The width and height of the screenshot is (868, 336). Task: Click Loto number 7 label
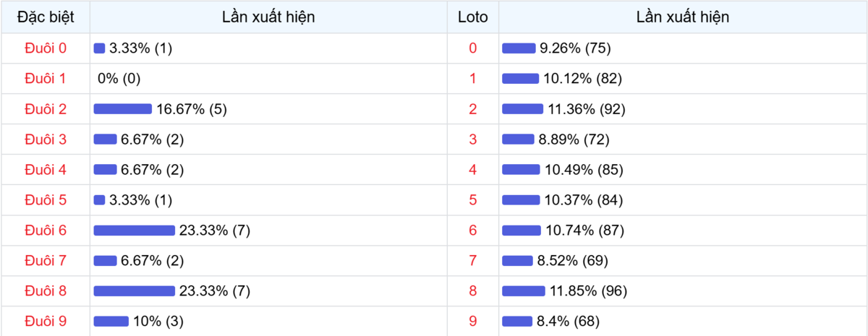click(x=473, y=261)
